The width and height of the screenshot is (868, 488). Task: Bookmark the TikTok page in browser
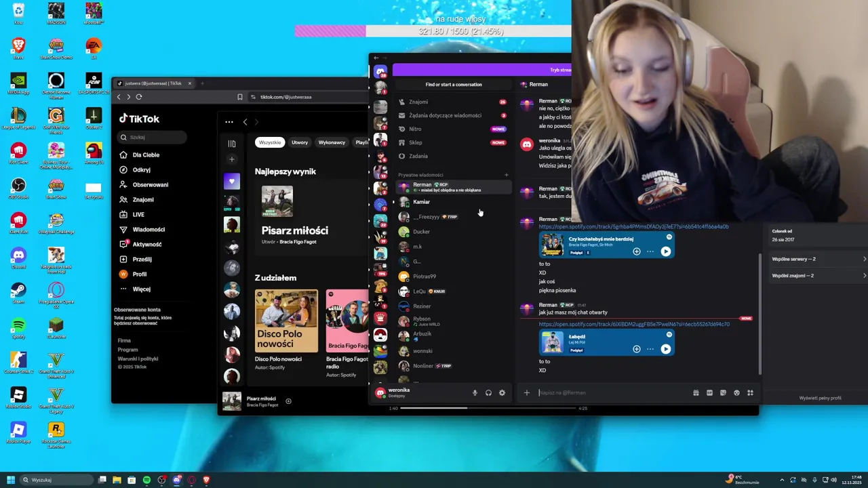click(x=239, y=97)
